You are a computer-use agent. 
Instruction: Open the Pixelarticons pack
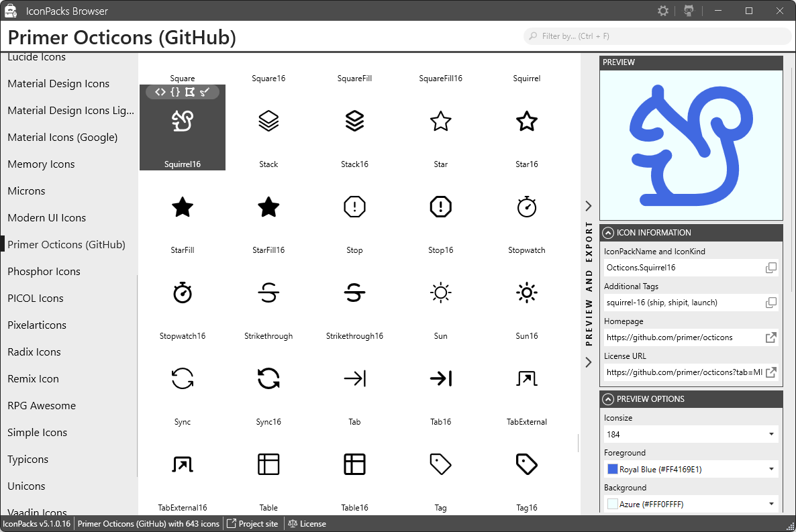click(37, 325)
